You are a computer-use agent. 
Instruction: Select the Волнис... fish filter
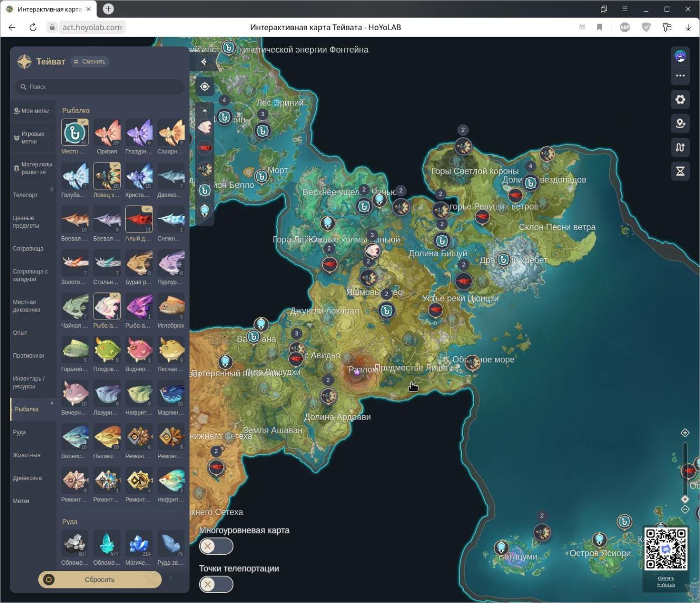pos(75,437)
